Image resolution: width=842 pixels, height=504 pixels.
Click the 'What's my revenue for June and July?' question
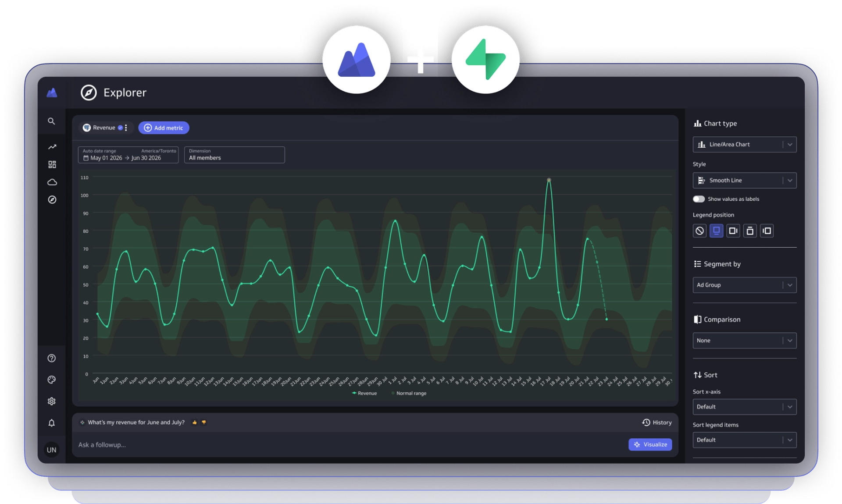click(136, 422)
